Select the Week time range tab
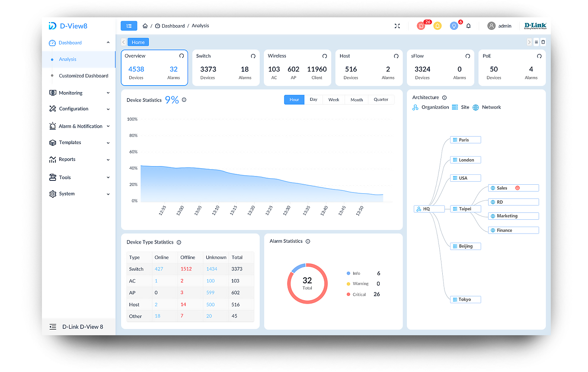The height and width of the screenshot is (372, 588). (x=333, y=100)
